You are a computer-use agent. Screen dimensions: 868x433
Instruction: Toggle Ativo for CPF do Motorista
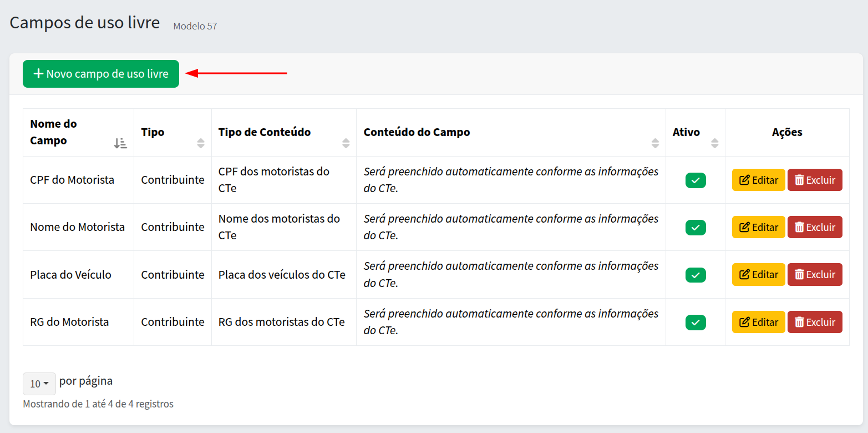[696, 180]
